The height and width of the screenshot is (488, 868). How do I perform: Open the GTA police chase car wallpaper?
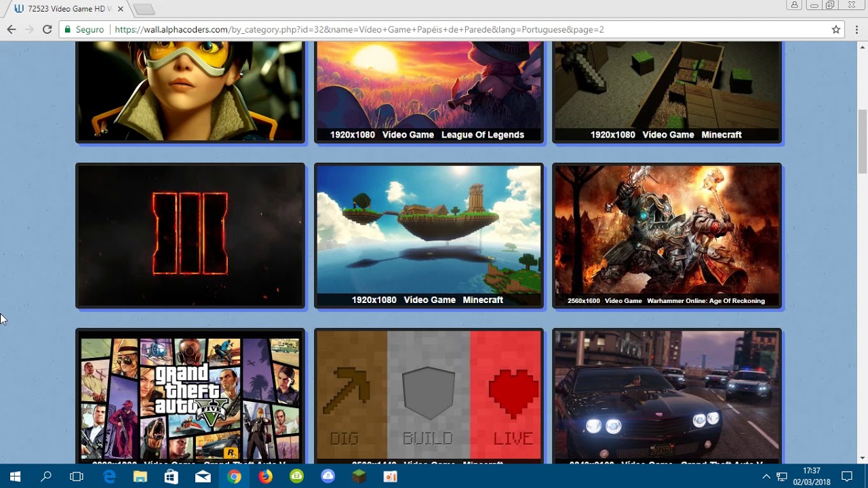point(667,396)
